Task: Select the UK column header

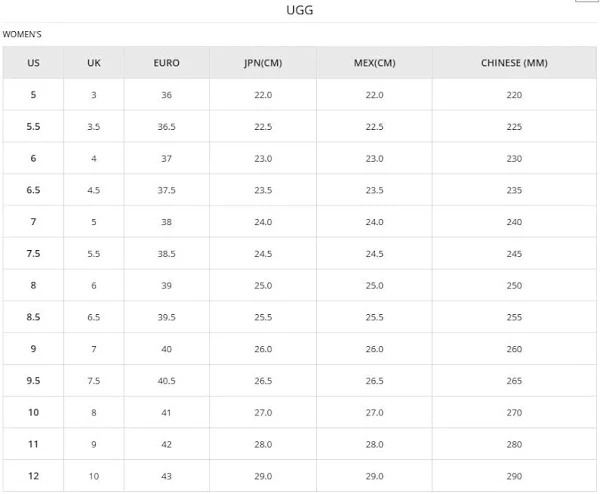Action: (94, 63)
